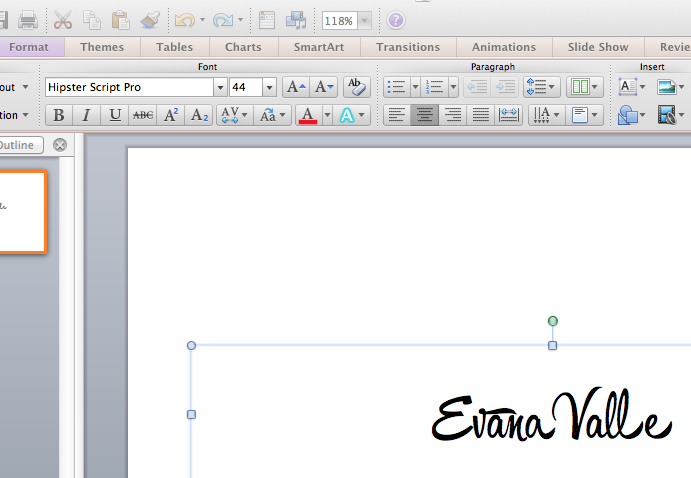Open text direction dropdown
This screenshot has width=691, height=478.
tap(546, 115)
